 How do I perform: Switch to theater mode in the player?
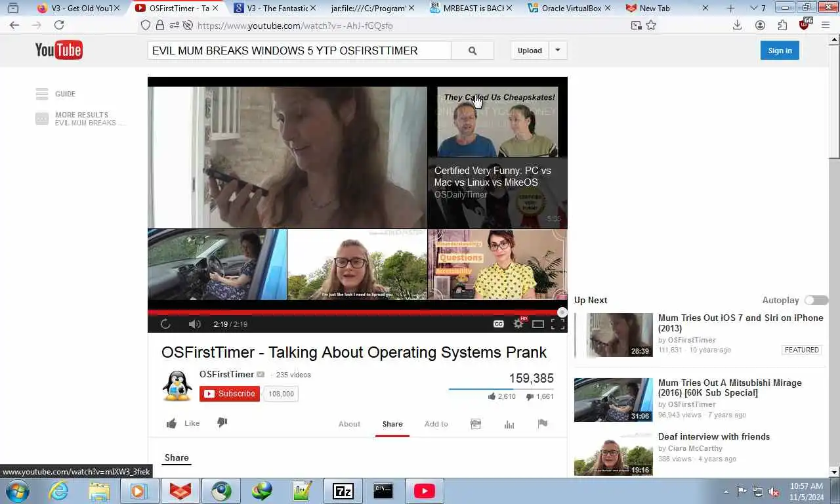(538, 324)
